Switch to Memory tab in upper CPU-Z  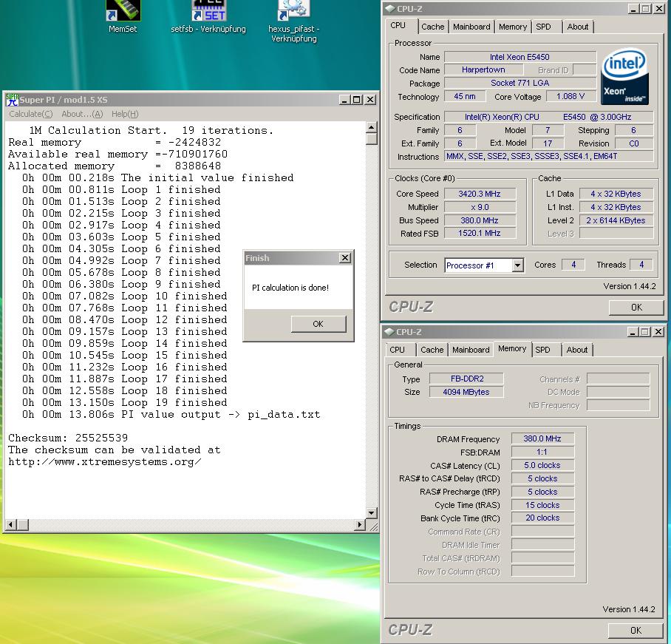click(x=513, y=27)
